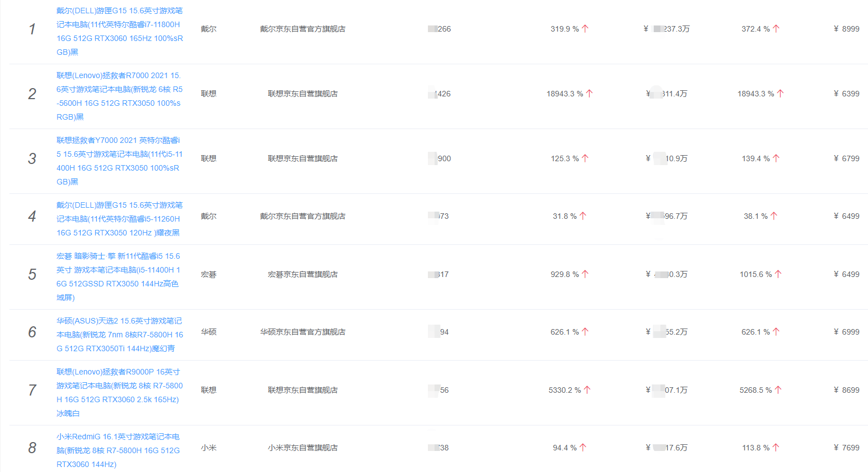Click the up arrow next to 125.3 %
Image resolution: width=868 pixels, height=472 pixels.
[x=585, y=158]
